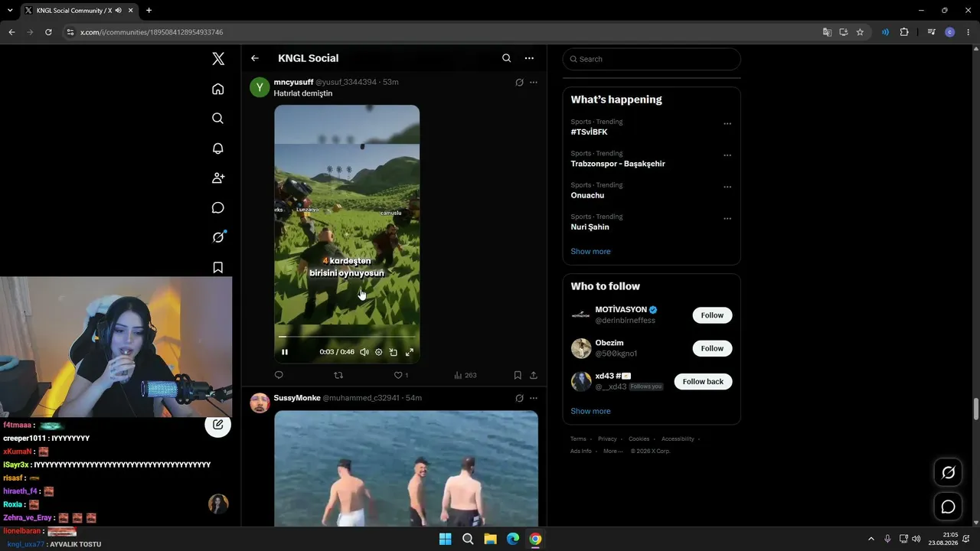Open more options for Onuachu trend
This screenshot has width=980, height=551.
point(727,187)
